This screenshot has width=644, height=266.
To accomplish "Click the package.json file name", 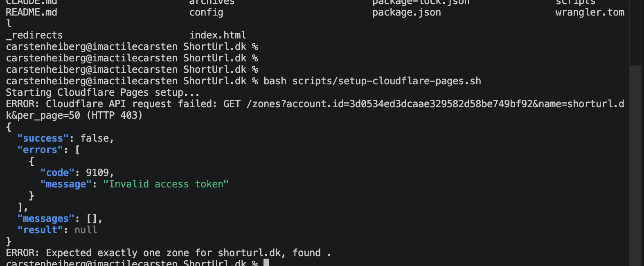I will [406, 12].
